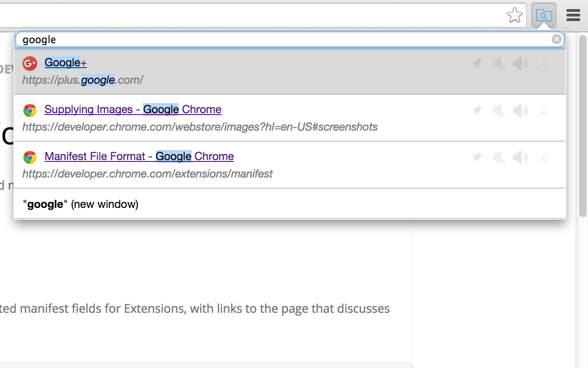Click the speaker icon on Google+ row

[520, 63]
